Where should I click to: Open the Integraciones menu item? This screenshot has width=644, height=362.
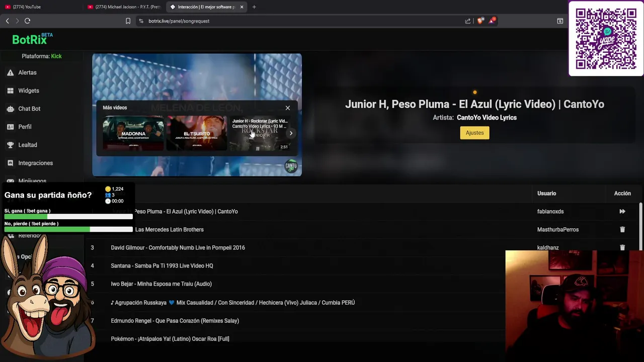35,163
